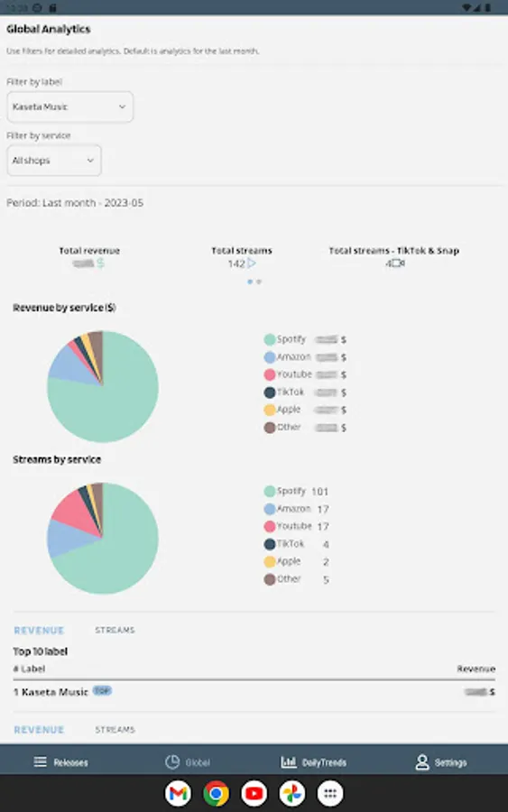Launch Gmail from the dock

(x=178, y=793)
